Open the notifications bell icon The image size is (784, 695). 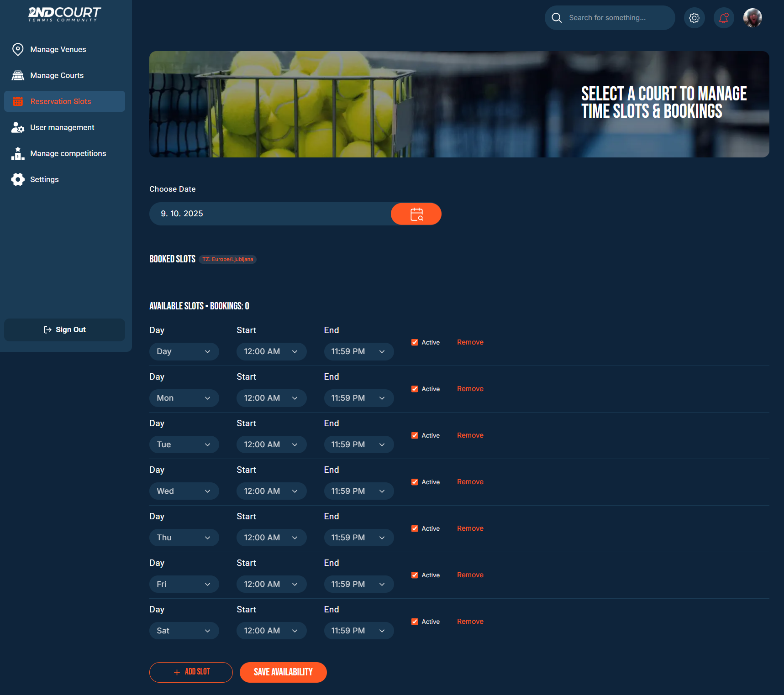pos(723,18)
